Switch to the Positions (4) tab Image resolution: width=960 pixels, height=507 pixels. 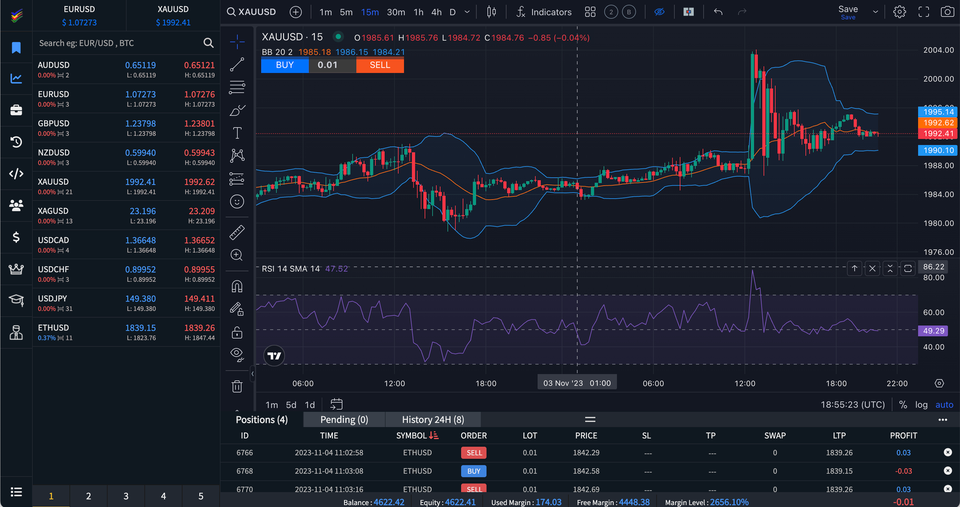pyautogui.click(x=261, y=419)
